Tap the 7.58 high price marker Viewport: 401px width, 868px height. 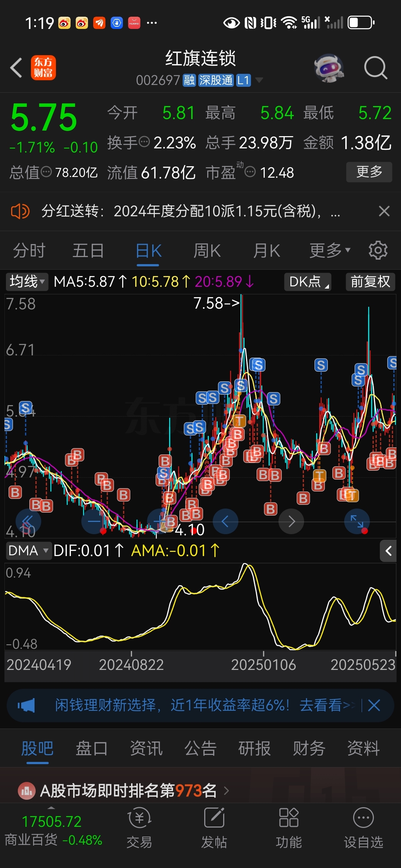216,303
